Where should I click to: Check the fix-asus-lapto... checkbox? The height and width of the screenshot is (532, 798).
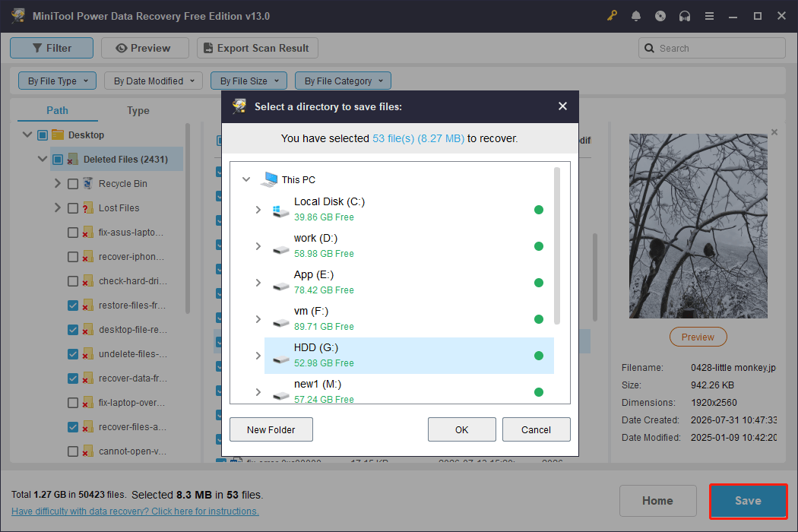(73, 233)
